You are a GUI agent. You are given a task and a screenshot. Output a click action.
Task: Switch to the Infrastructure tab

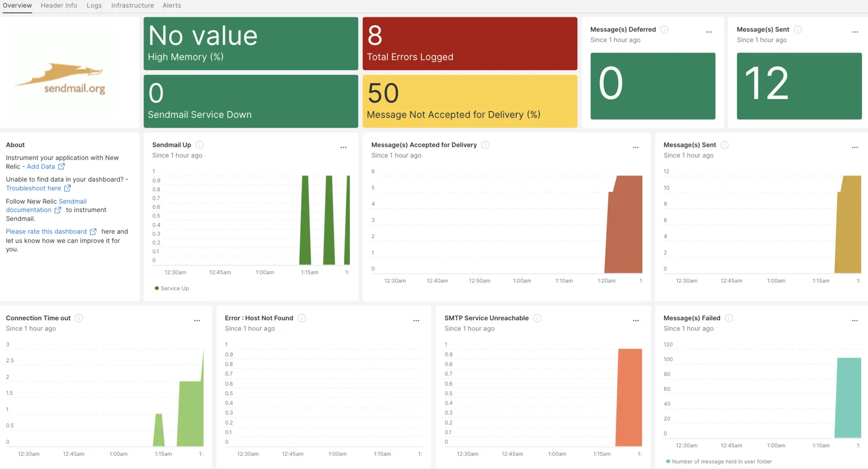coord(132,5)
